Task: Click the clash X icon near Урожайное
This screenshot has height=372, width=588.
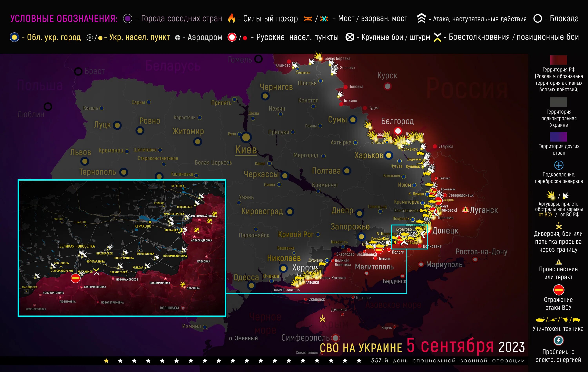Action: click(x=96, y=271)
